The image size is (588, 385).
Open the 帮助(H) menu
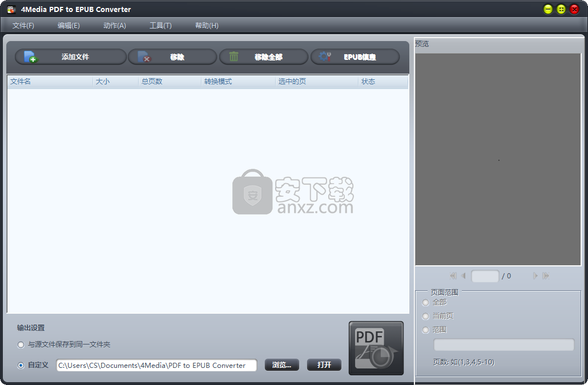click(207, 26)
